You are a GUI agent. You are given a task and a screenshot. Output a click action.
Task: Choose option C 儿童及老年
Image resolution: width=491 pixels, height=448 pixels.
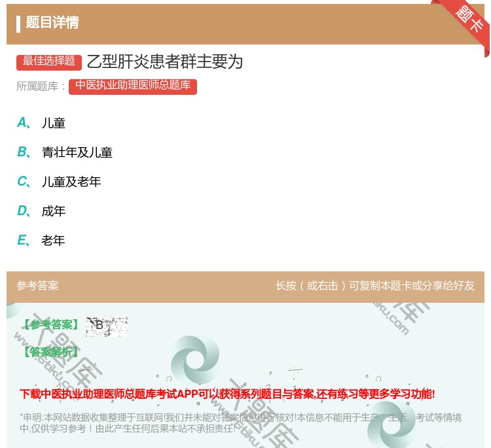[59, 182]
